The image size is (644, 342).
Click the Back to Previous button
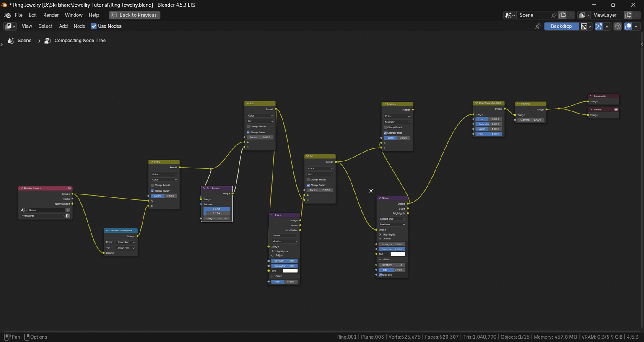tap(134, 15)
